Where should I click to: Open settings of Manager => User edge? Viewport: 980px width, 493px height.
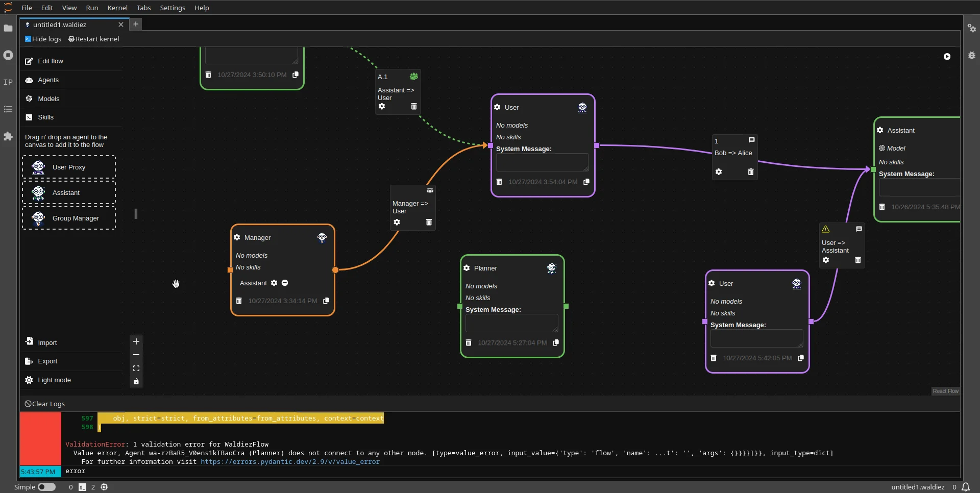(397, 222)
